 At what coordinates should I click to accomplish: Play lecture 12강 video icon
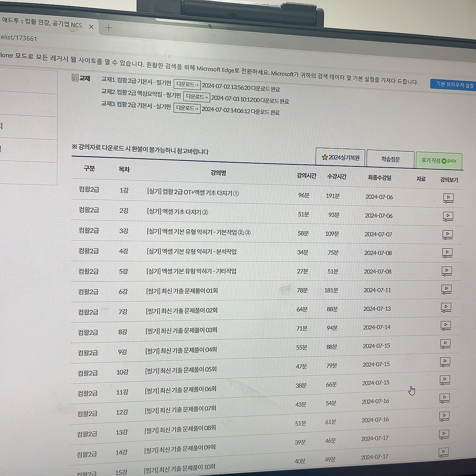pyautogui.click(x=444, y=398)
